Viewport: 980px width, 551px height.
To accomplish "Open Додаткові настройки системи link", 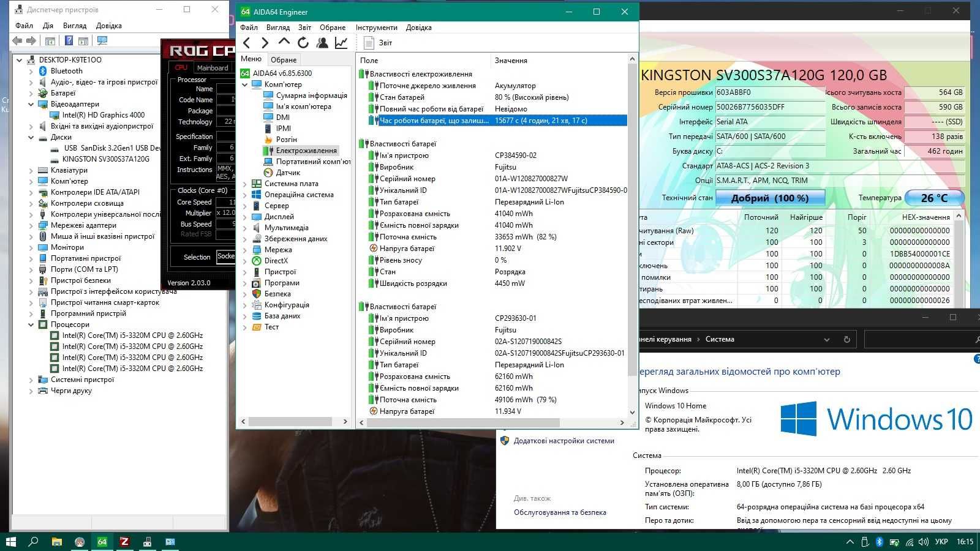I will (563, 441).
